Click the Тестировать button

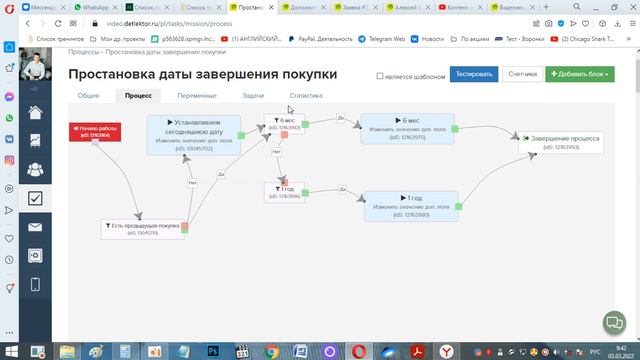tap(474, 74)
